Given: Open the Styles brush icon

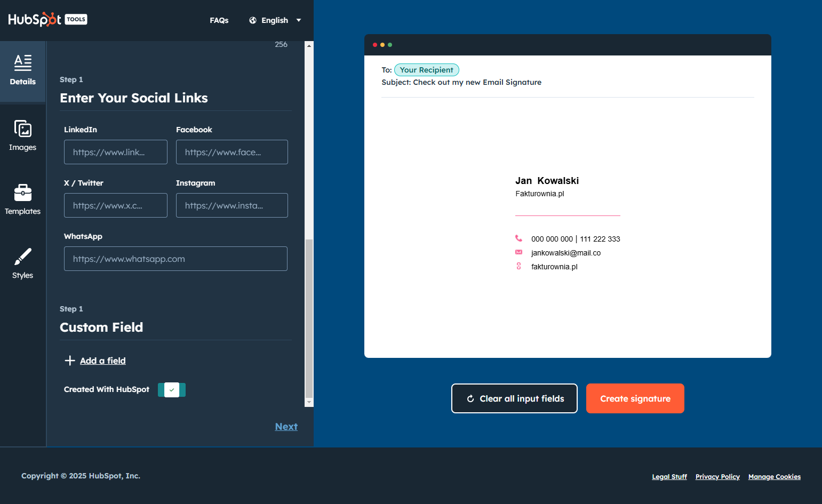Looking at the screenshot, I should click(x=22, y=257).
